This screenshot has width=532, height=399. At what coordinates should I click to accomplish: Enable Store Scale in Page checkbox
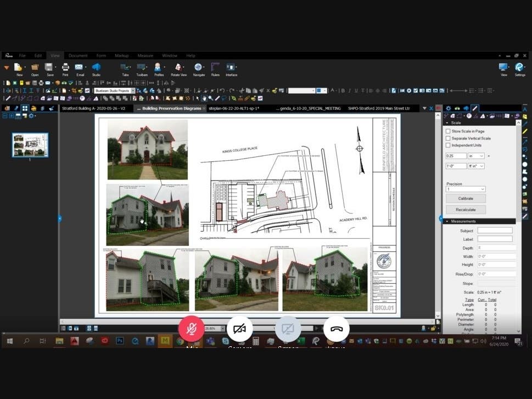click(x=448, y=131)
